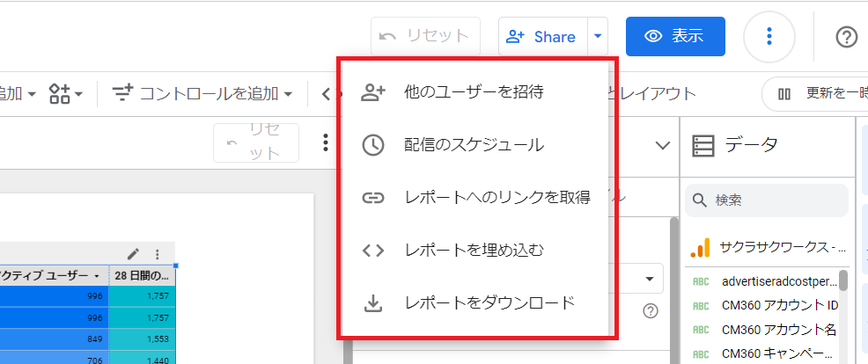Screen dimensions: 868x364
Task: Select the CM360 アカウント ID field
Action: (764, 305)
